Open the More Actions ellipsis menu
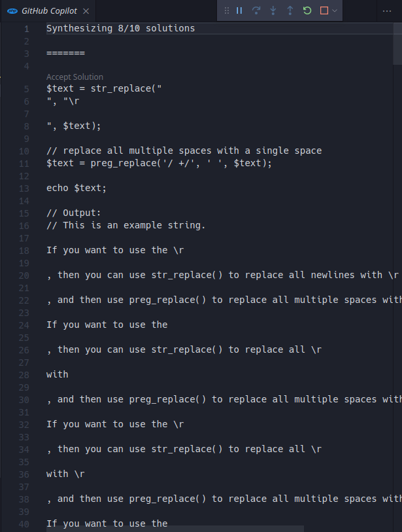 pos(387,10)
